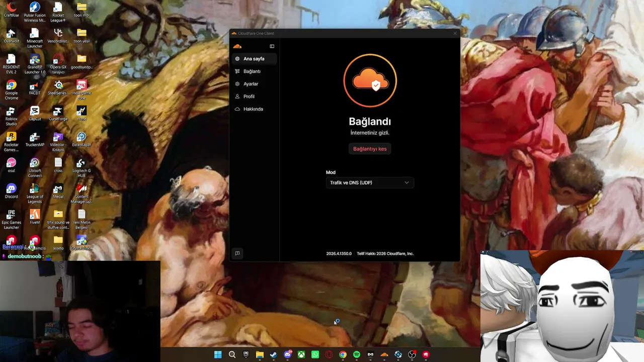Screen dimensions: 644x362
Task: Close the Cloudflare One Client window
Action: click(455, 33)
